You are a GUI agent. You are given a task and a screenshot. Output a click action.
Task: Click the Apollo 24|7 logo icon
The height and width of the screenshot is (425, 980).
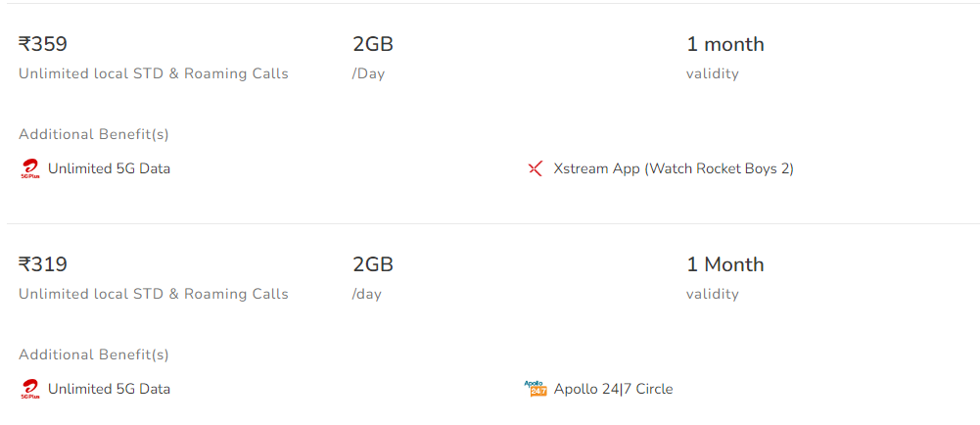pyautogui.click(x=535, y=389)
